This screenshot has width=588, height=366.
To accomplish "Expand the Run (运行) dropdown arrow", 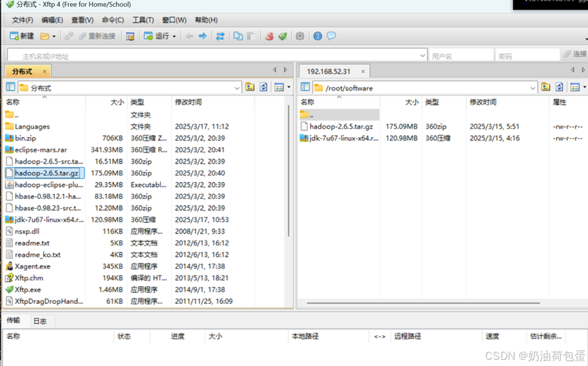I will [x=174, y=36].
